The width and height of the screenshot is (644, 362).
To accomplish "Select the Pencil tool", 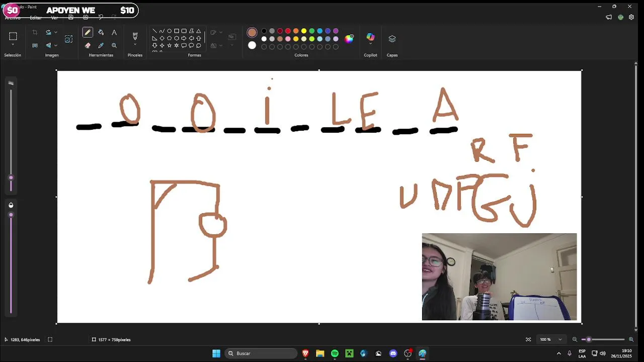I will coord(88,32).
